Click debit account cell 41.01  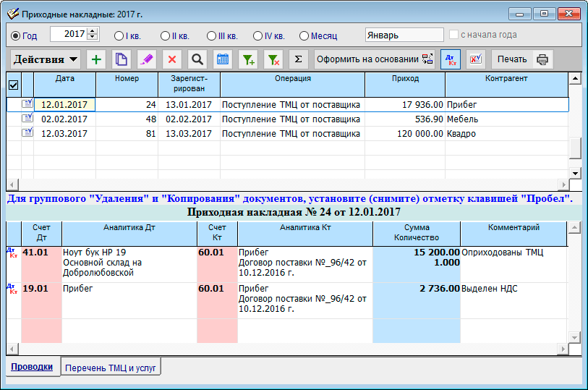coord(42,264)
